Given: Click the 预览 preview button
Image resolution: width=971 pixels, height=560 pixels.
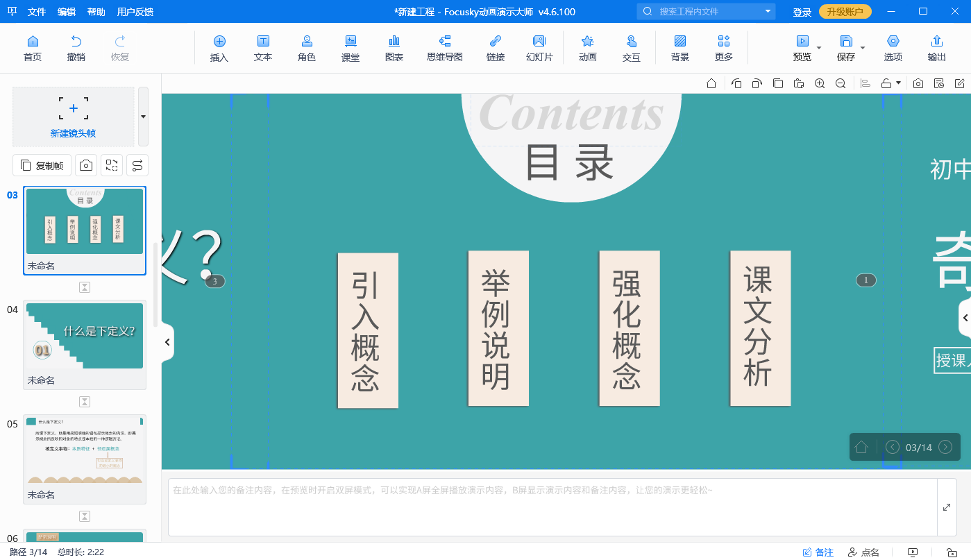Looking at the screenshot, I should tap(802, 49).
